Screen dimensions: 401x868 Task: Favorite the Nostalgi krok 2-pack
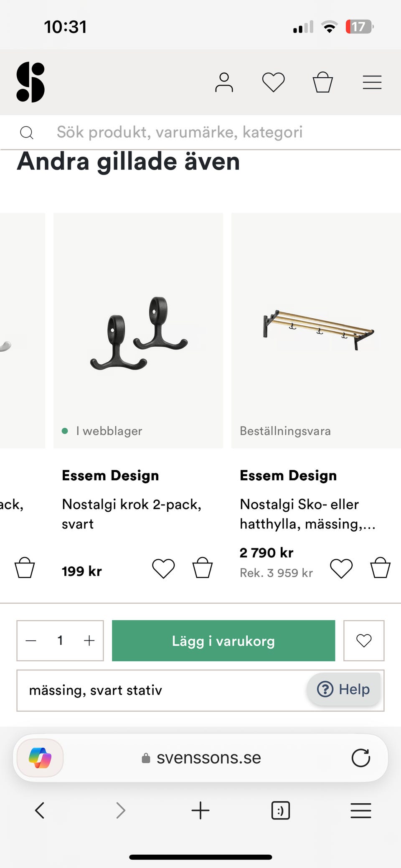click(163, 569)
